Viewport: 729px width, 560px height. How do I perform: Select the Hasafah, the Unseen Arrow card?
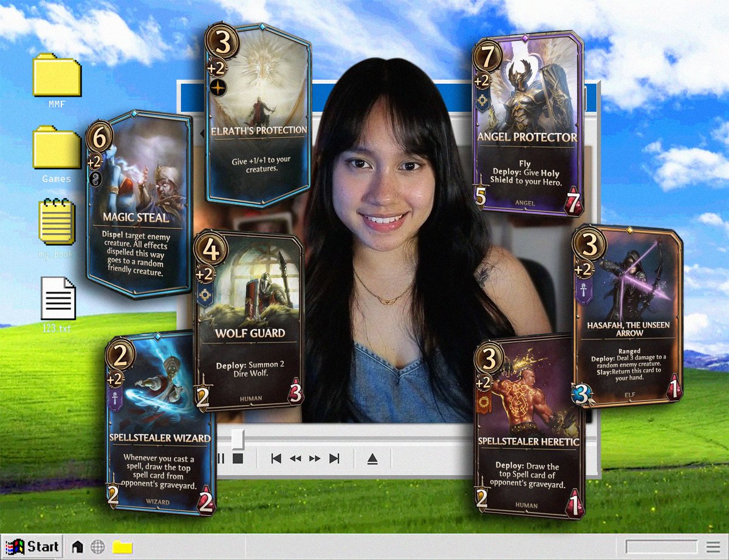click(x=628, y=316)
